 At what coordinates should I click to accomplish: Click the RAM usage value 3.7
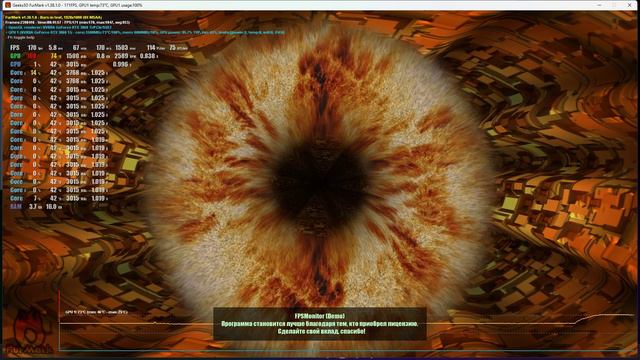click(33, 207)
